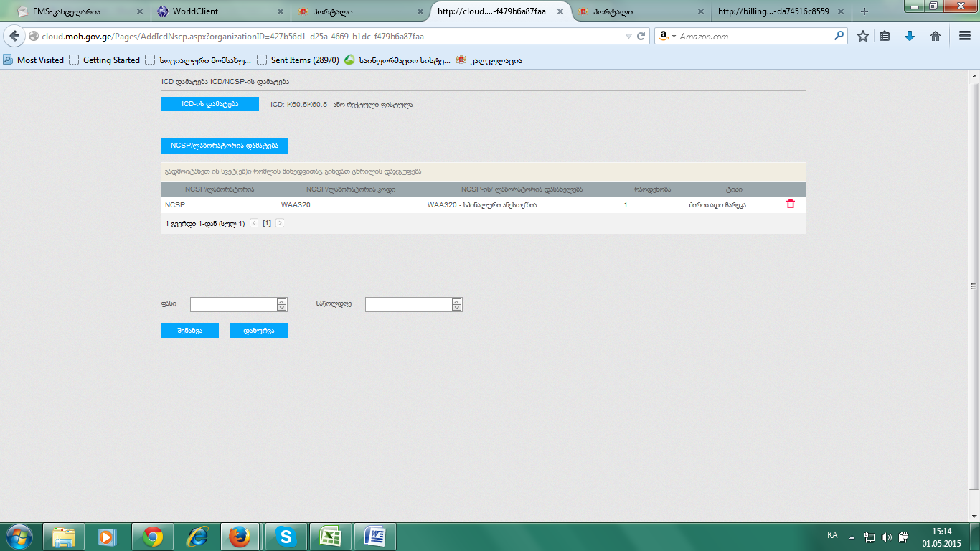Open the URL bar history dropdown
Viewport: 980px width, 551px height.
pos(628,37)
